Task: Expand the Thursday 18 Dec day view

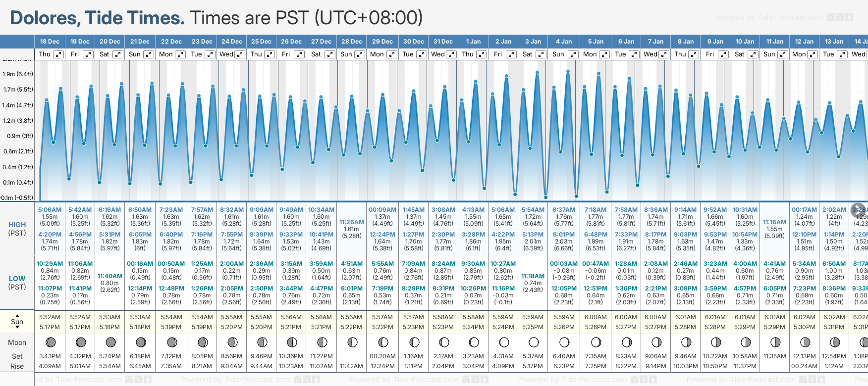Action: point(58,54)
